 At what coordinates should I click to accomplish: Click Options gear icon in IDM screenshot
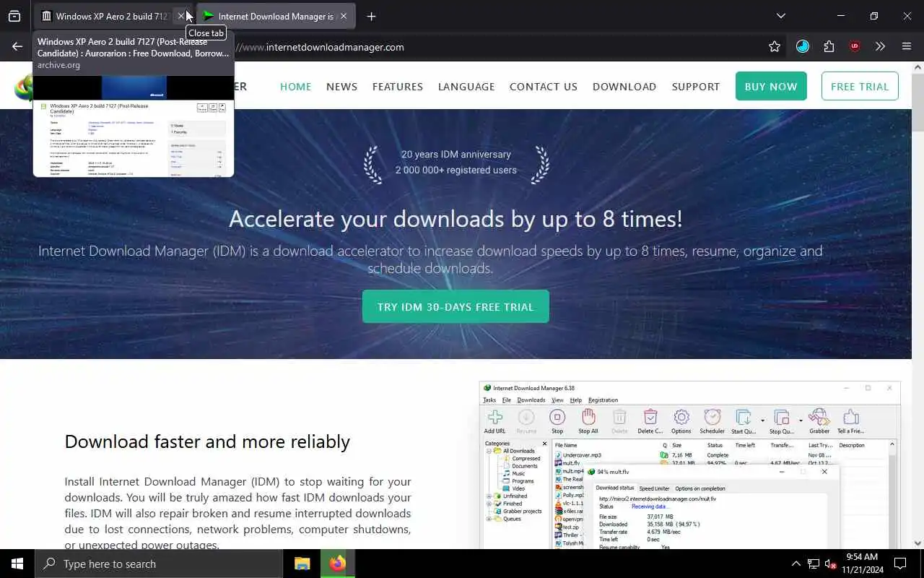(681, 421)
